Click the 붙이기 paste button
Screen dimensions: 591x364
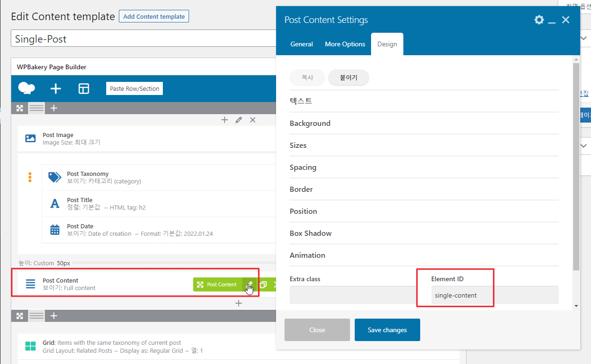[x=349, y=78]
